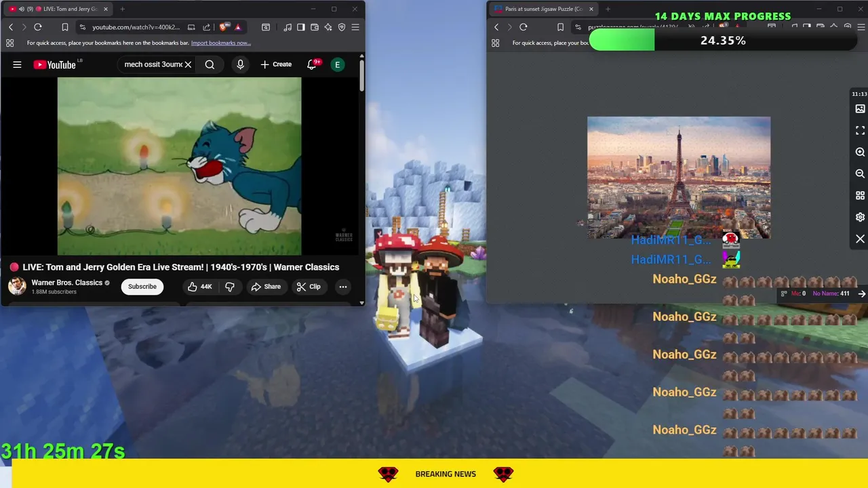Activate YouTube voice search microphone
The height and width of the screenshot is (488, 868).
(x=240, y=64)
